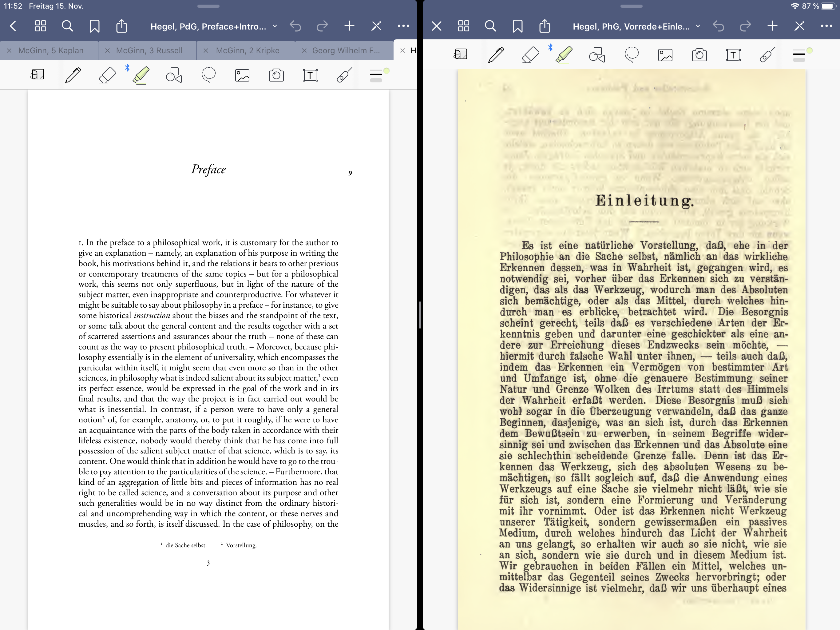Open the Shapes tool in right toolbar

pos(597,55)
